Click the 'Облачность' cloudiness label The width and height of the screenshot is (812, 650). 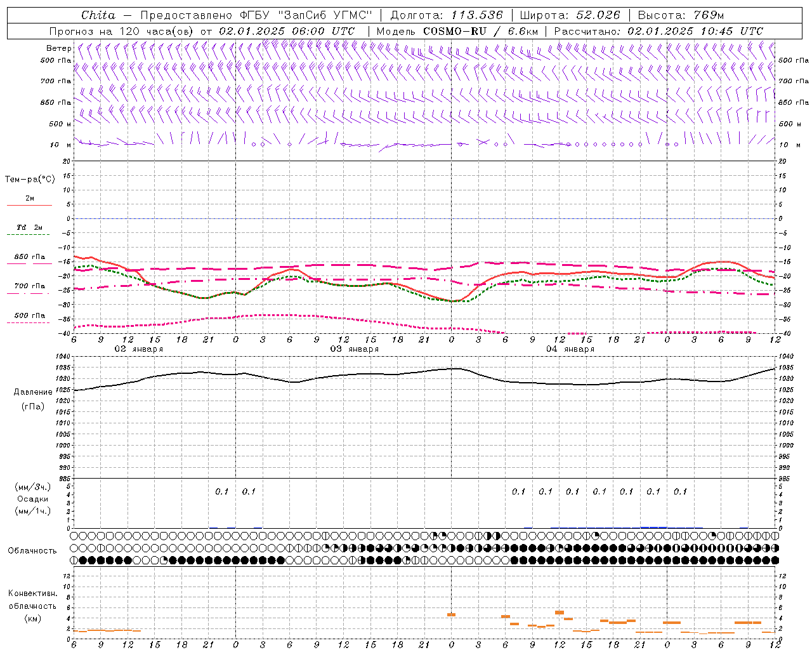click(32, 551)
